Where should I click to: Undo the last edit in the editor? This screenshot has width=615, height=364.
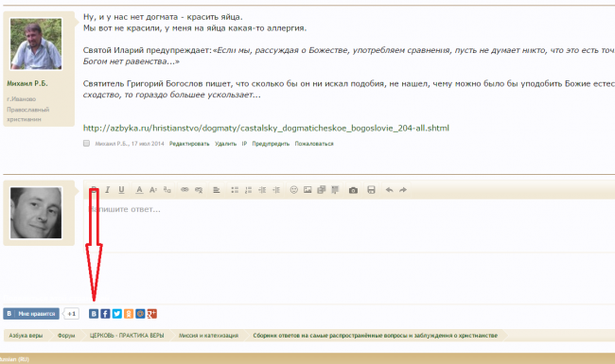pyautogui.click(x=389, y=190)
